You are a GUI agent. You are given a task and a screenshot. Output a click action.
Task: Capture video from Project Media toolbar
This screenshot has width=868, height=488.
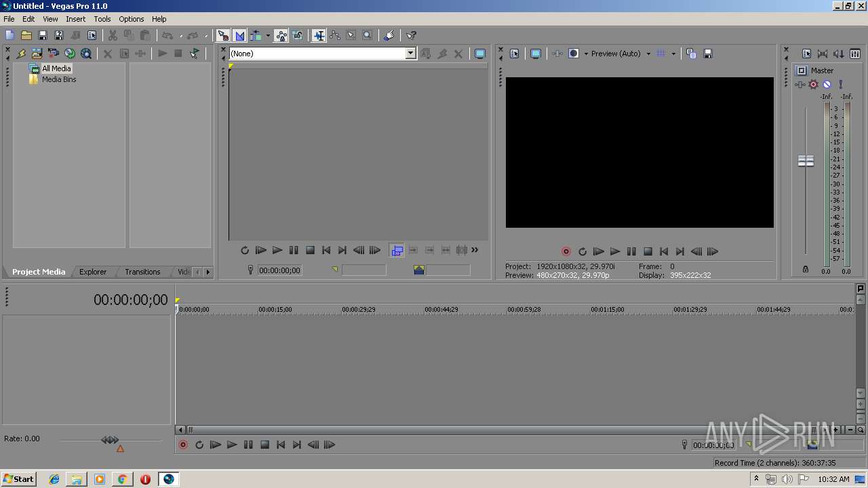[53, 54]
